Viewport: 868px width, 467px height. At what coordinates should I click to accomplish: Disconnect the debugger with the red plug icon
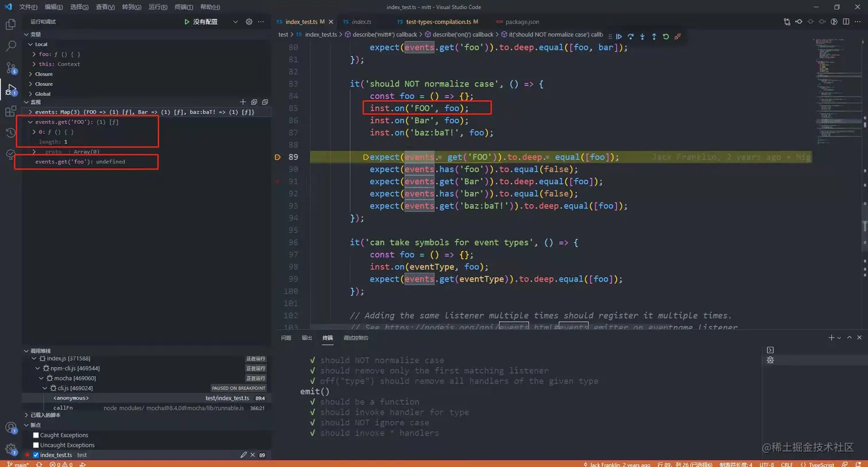pyautogui.click(x=677, y=36)
